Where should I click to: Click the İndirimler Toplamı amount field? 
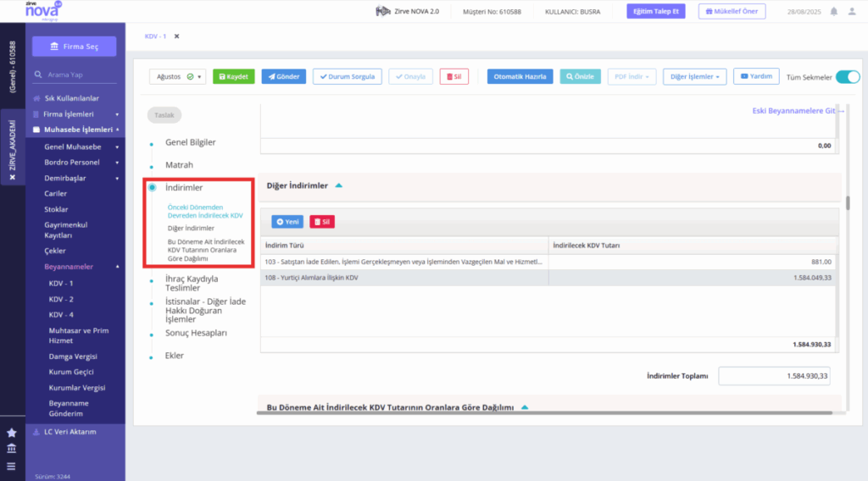click(774, 376)
